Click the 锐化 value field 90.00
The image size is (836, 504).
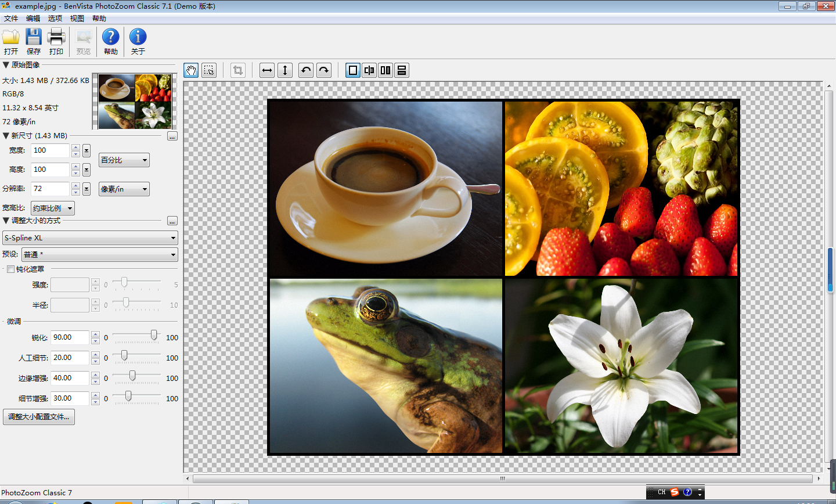(x=70, y=337)
